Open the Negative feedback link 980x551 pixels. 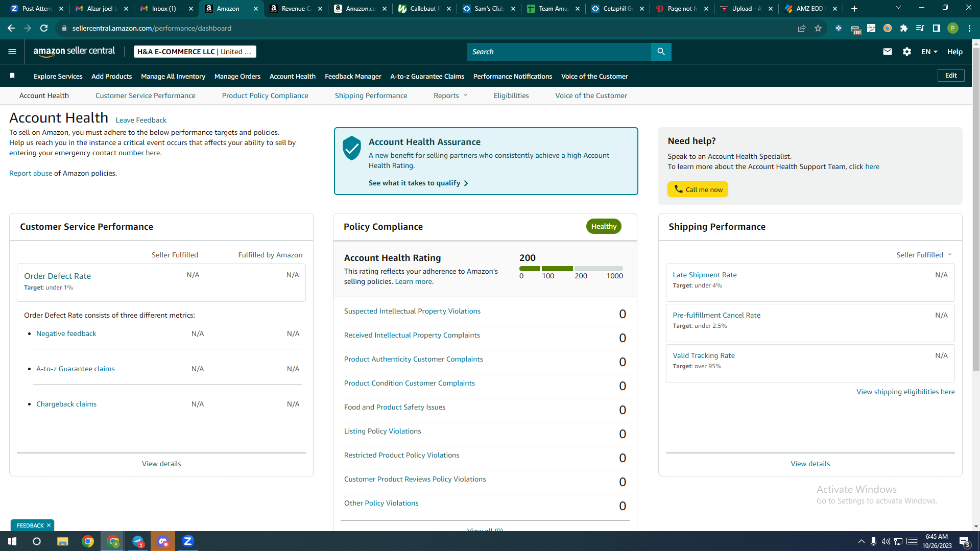point(66,333)
